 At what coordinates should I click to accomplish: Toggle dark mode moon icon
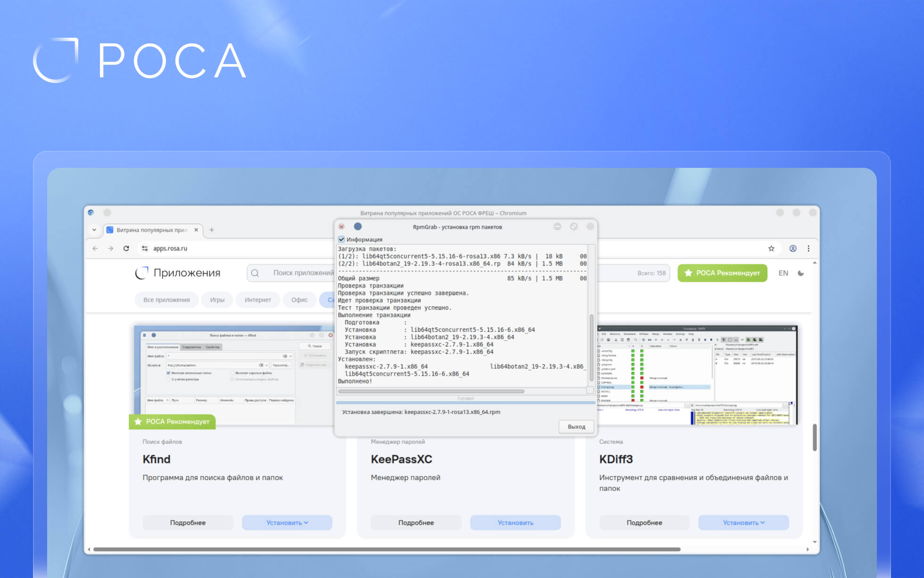tap(800, 273)
